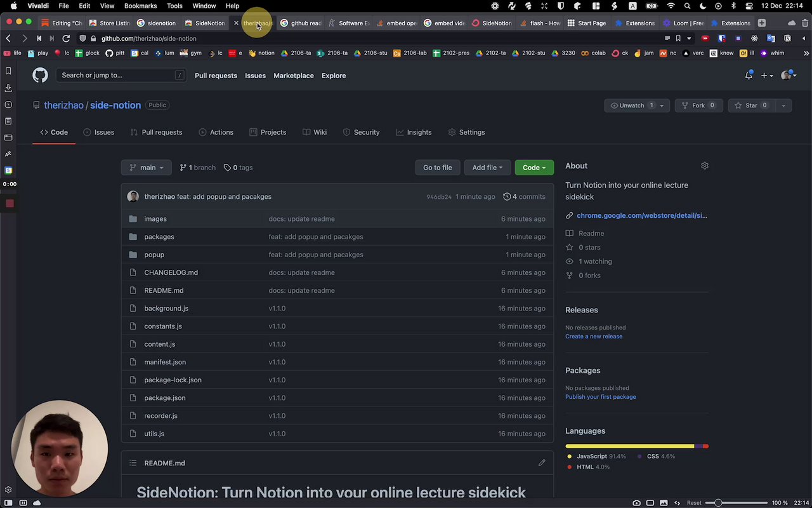Focus the Search or jump to field
This screenshot has height=508, width=812.
coord(121,76)
